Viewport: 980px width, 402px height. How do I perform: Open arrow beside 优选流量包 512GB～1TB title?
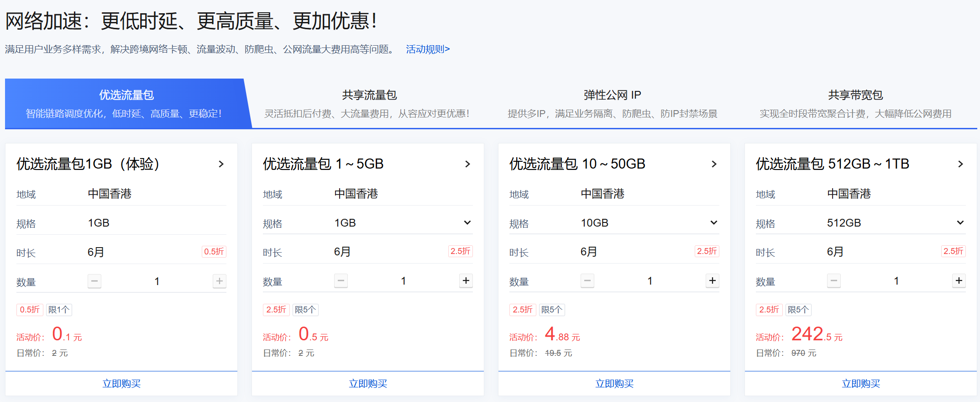[x=961, y=164]
